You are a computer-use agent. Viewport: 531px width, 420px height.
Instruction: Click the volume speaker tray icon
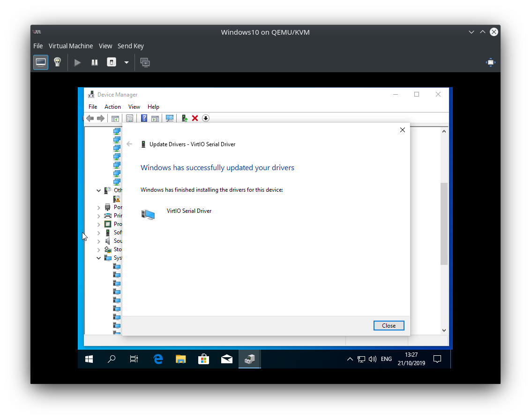pos(373,359)
